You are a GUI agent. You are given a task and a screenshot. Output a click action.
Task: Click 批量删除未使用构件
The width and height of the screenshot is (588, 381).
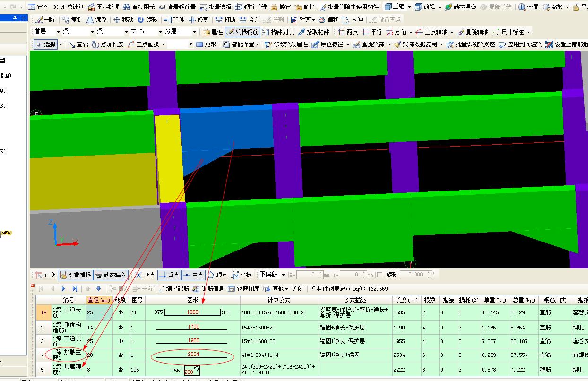click(349, 7)
